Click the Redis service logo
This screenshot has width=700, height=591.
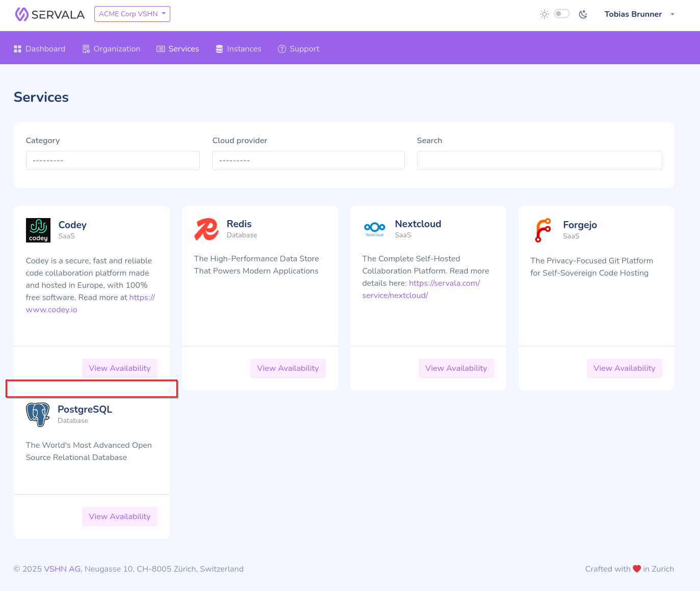pyautogui.click(x=206, y=229)
